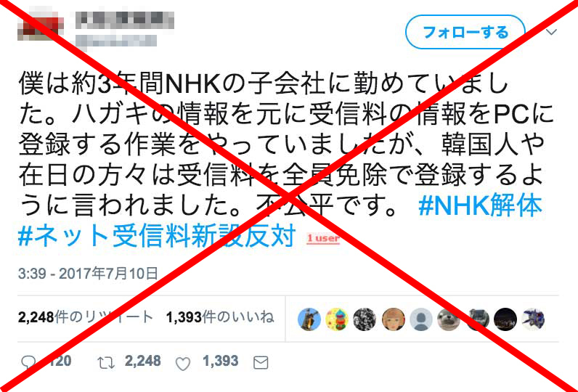Click the red 1 user link
578x392 pixels.
(323, 238)
